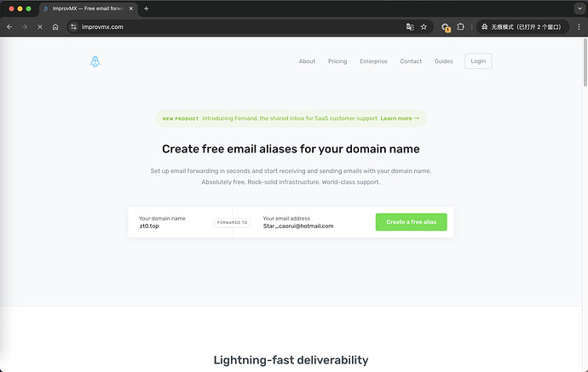Follow the Learn more link for Fernand

point(399,118)
